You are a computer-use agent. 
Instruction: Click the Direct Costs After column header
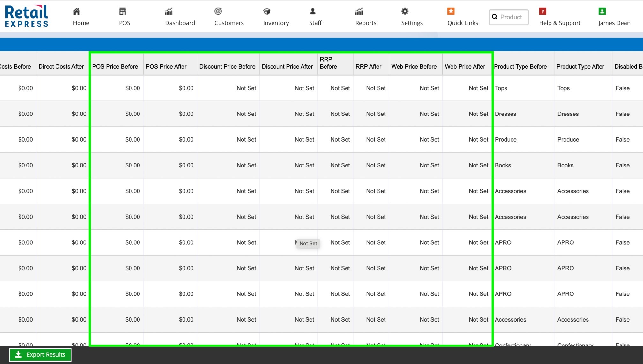coord(61,67)
